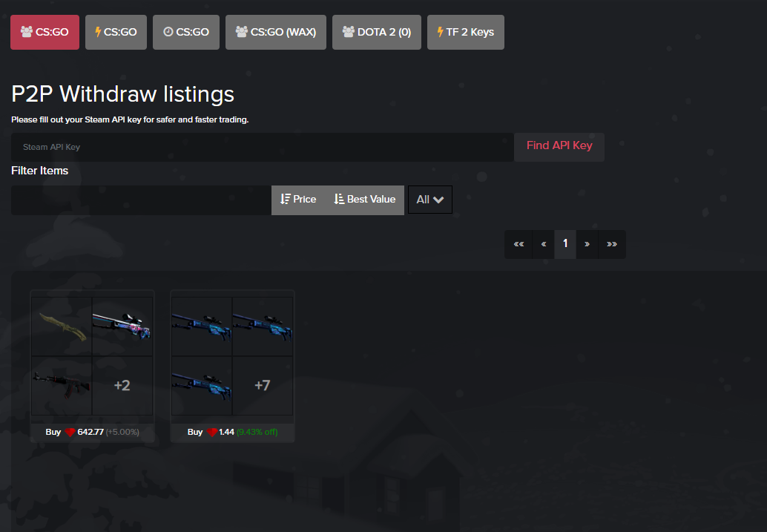
Task: Go to the previous listings page
Action: [x=544, y=243]
